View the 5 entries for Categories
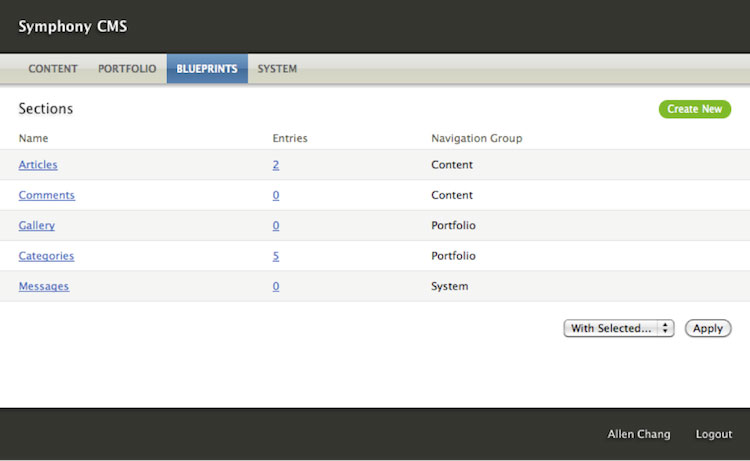Screen dimensions: 750x461 click(275, 256)
